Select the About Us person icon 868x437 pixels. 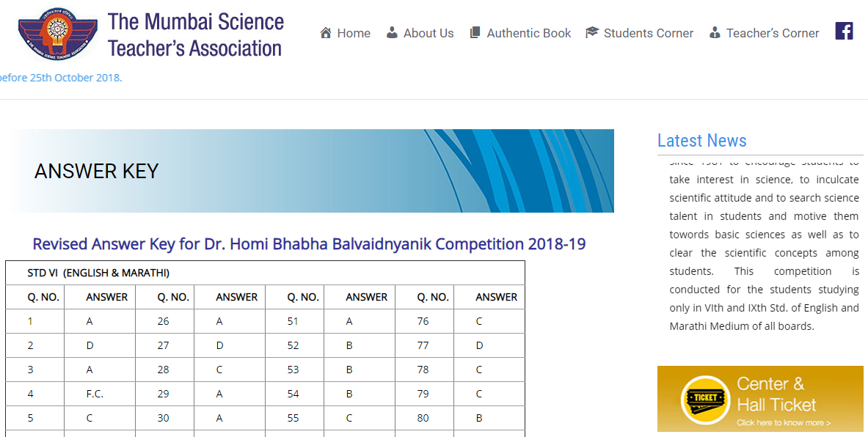coord(393,32)
